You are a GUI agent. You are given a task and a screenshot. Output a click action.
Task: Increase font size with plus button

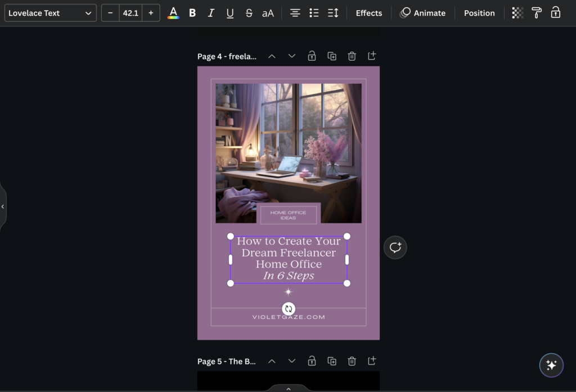[x=151, y=13]
